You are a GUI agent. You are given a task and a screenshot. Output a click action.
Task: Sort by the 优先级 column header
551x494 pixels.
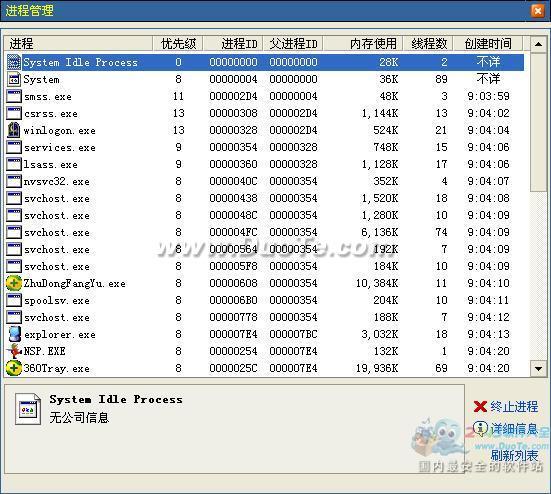pyautogui.click(x=178, y=44)
